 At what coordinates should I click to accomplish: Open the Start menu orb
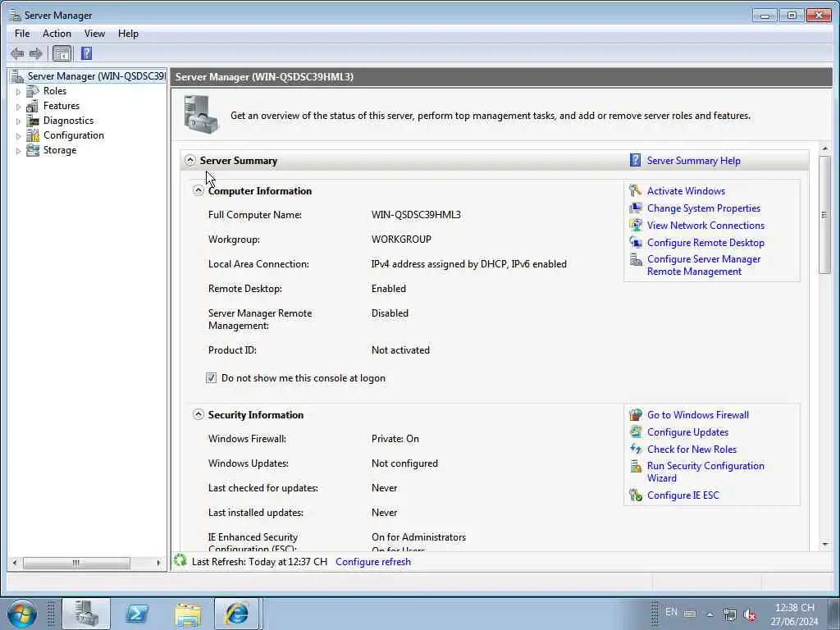[22, 614]
